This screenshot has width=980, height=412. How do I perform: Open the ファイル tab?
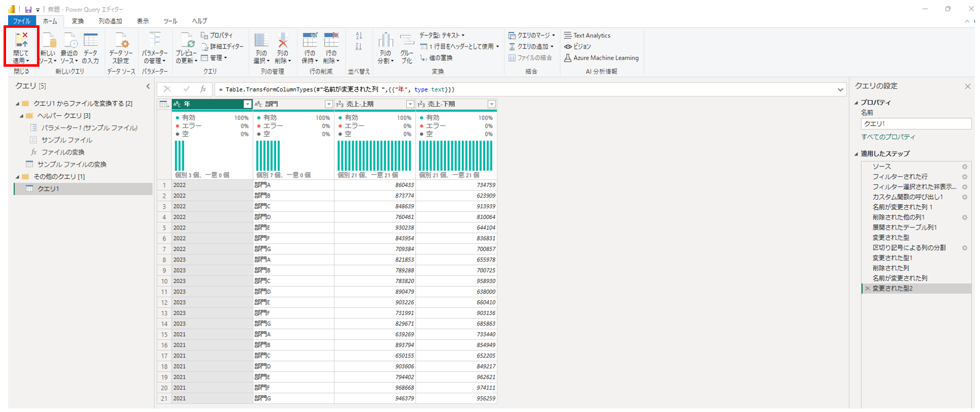[22, 21]
